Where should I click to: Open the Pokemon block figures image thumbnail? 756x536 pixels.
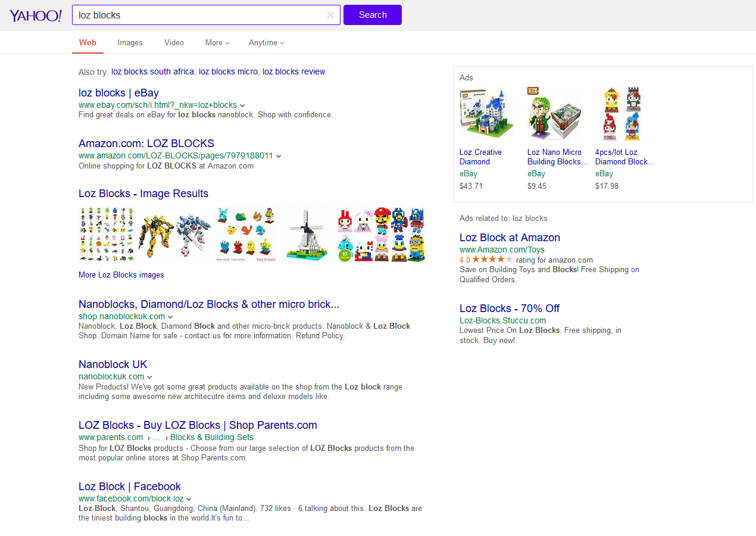(245, 234)
